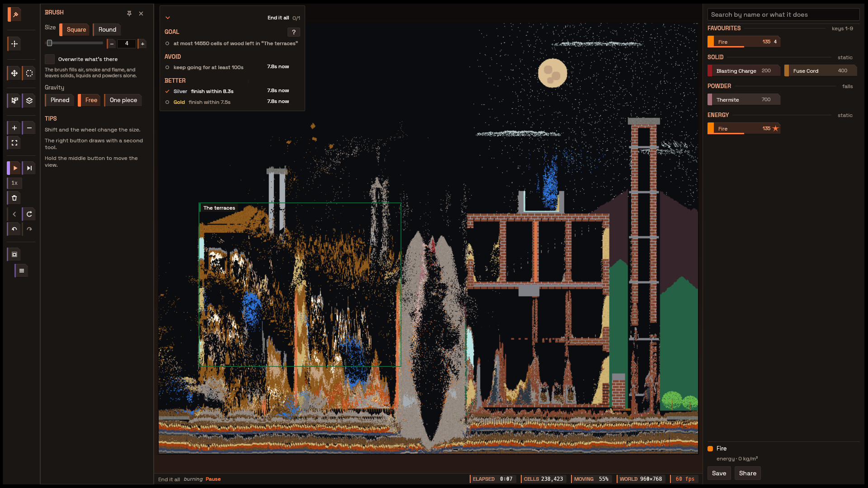Viewport: 868px width, 488px height.
Task: Select the move tool with four arrows
Action: coord(14,73)
